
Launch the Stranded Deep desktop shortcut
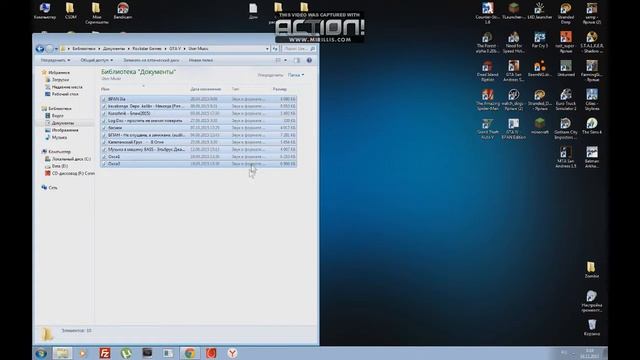pos(566,13)
